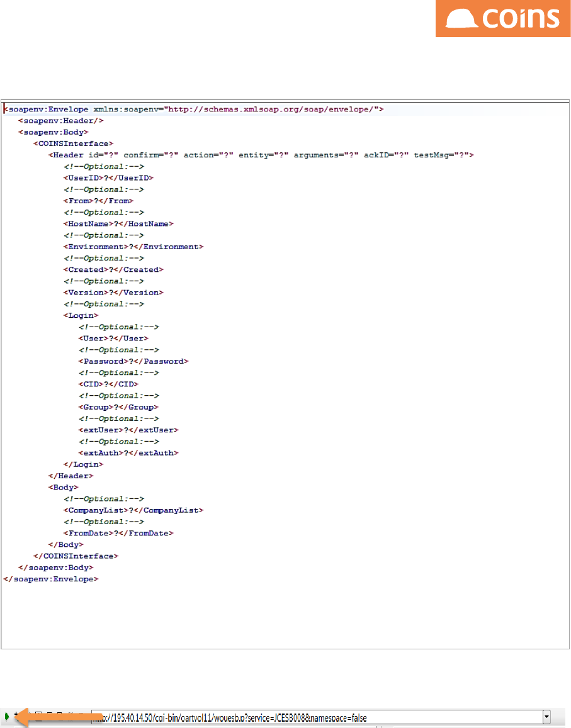
Task: Click the <HostName>?</HostName> line
Action: [x=118, y=224]
